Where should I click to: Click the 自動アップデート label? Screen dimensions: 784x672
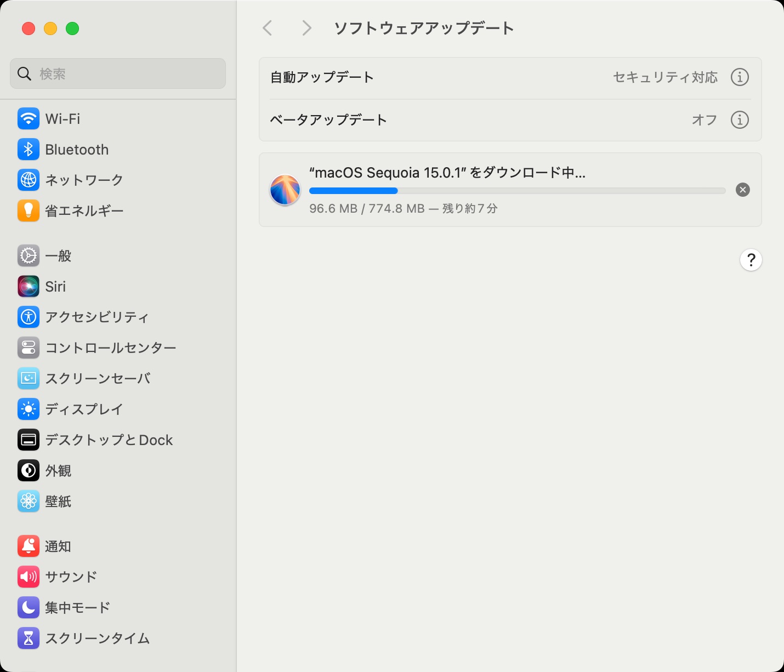[322, 77]
